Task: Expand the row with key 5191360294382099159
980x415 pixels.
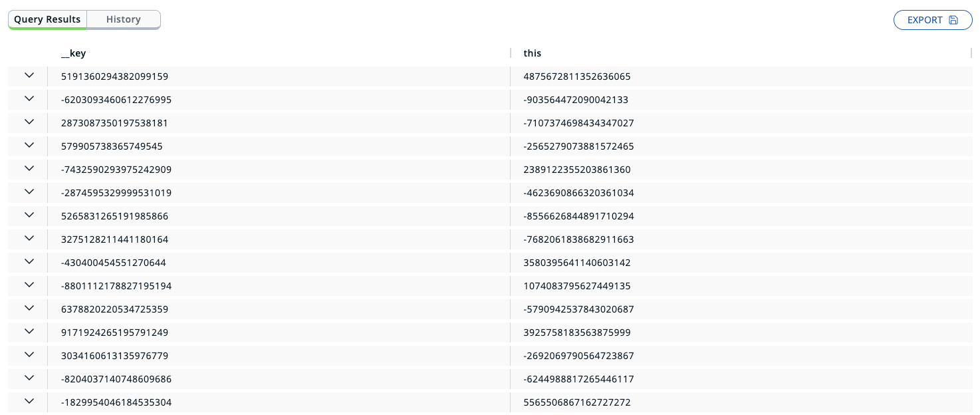Action: click(29, 76)
